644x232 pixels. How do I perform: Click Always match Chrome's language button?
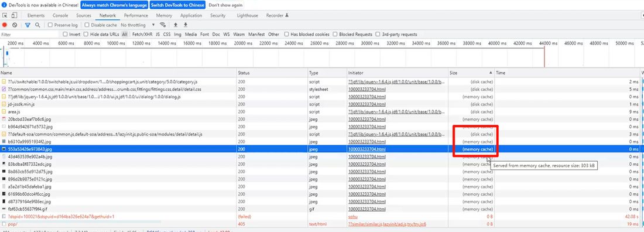tap(114, 5)
